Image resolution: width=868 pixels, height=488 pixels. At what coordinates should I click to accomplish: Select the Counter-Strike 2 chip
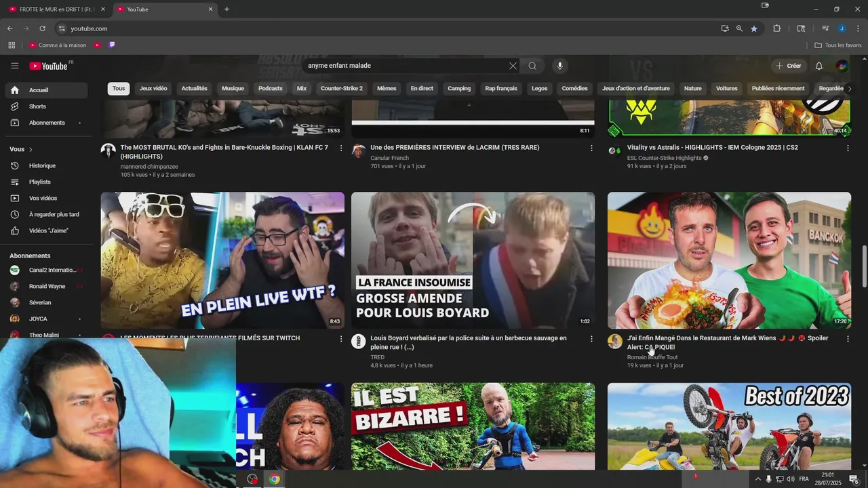(342, 88)
